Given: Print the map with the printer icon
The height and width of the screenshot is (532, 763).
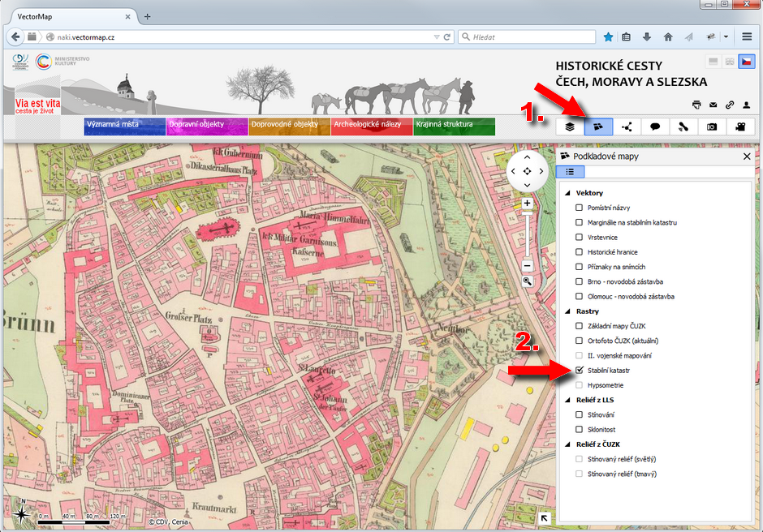Looking at the screenshot, I should [x=696, y=105].
